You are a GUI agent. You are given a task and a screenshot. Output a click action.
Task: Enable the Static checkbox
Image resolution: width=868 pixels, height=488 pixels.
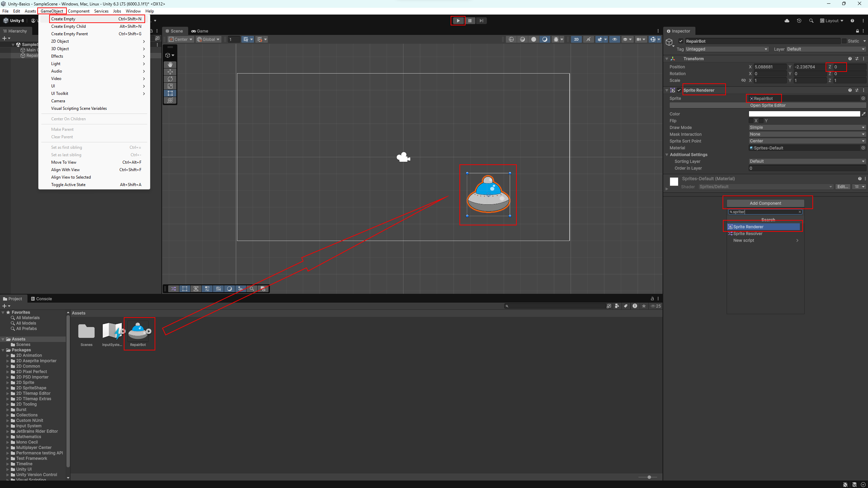coord(844,41)
